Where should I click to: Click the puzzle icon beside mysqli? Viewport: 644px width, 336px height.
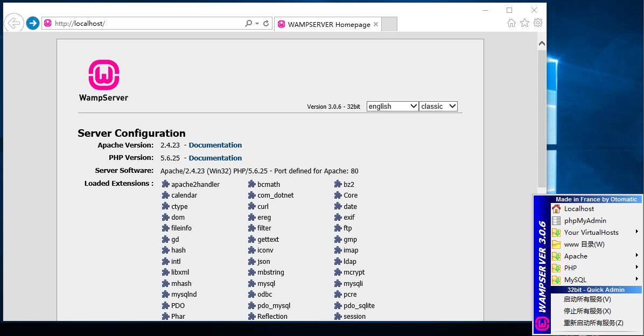click(338, 283)
